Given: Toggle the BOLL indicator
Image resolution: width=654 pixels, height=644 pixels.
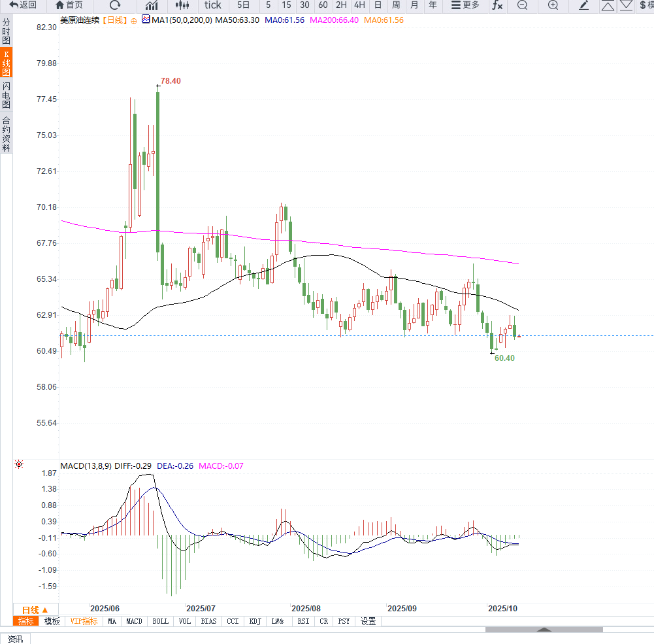Looking at the screenshot, I should [x=161, y=621].
